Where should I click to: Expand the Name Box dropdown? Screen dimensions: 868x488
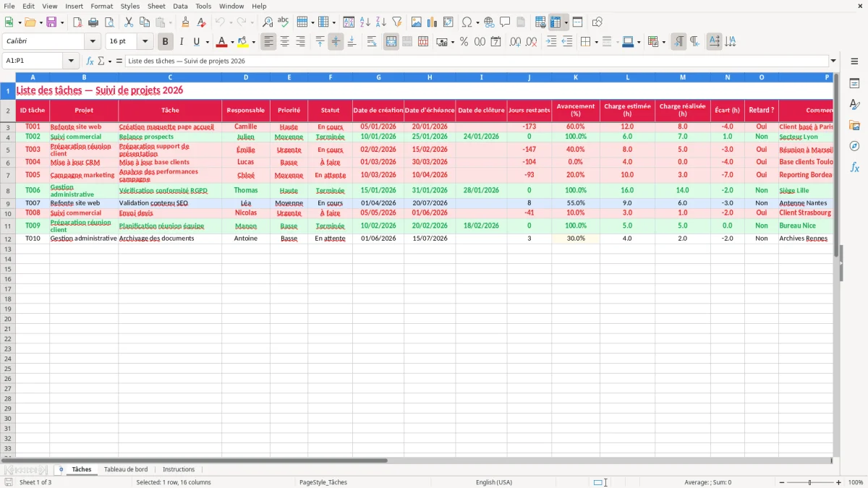coord(71,61)
